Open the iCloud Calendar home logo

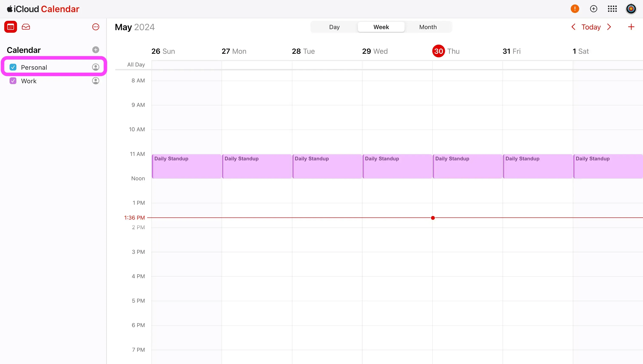pos(42,9)
